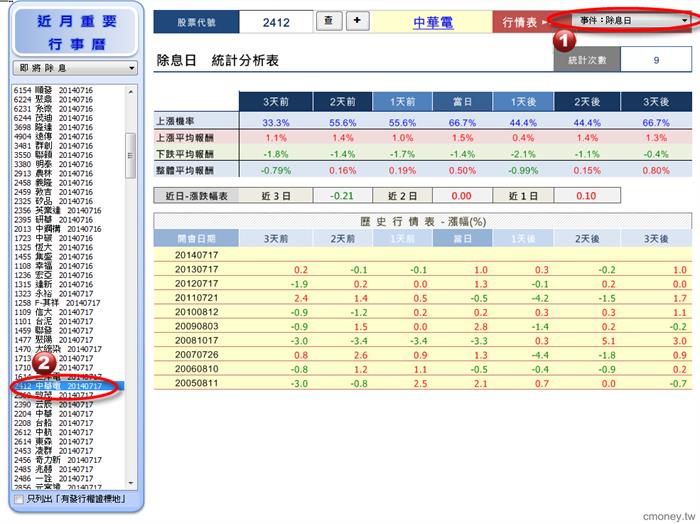This screenshot has width=700, height=524.
Task: Open the 中華電 stock name link
Action: [x=433, y=22]
